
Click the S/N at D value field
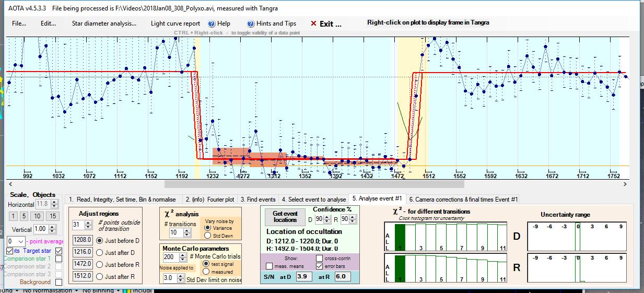tap(305, 276)
